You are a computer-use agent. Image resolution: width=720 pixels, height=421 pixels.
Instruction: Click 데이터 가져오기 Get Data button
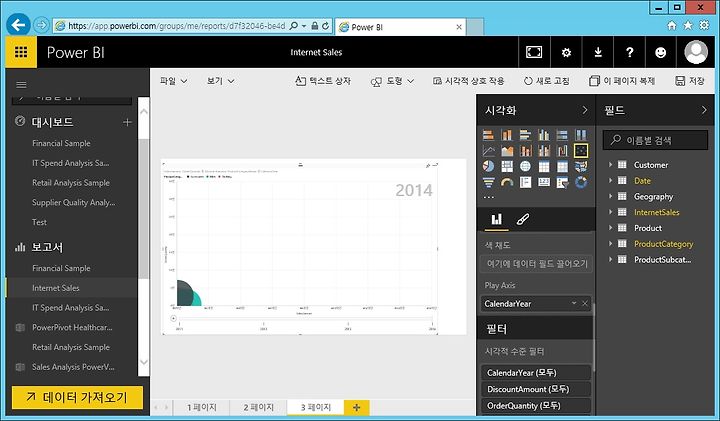pyautogui.click(x=77, y=397)
